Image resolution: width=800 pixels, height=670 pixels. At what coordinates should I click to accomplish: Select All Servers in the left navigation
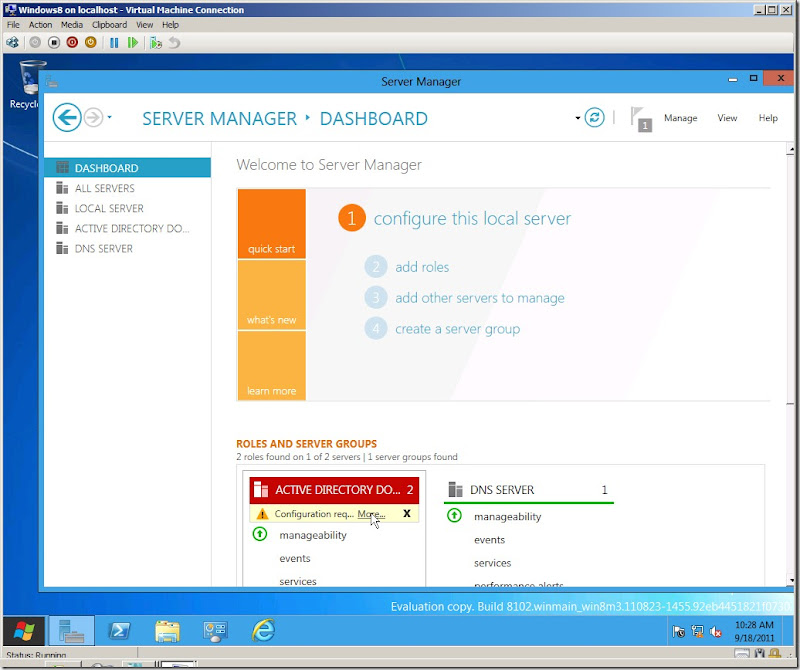pyautogui.click(x=127, y=188)
